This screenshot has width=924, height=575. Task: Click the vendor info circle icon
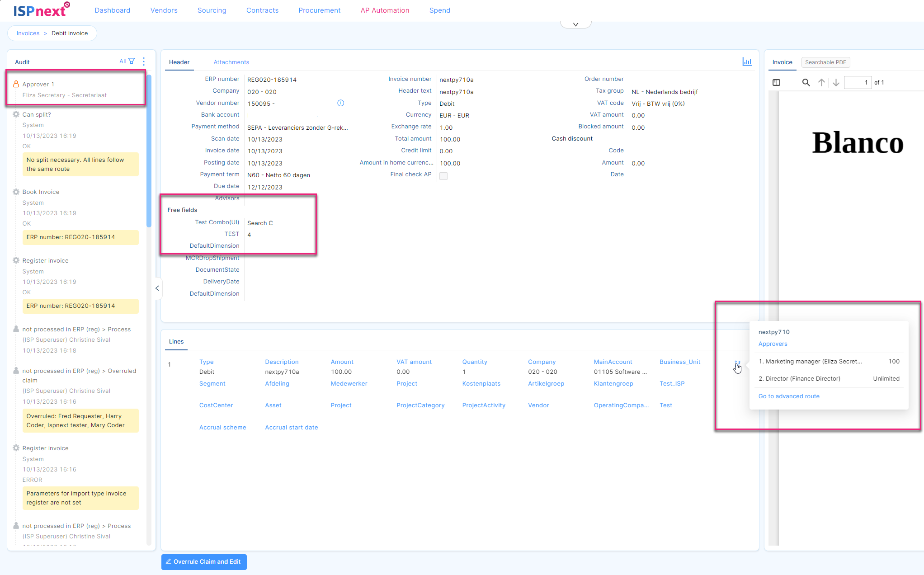tap(341, 103)
